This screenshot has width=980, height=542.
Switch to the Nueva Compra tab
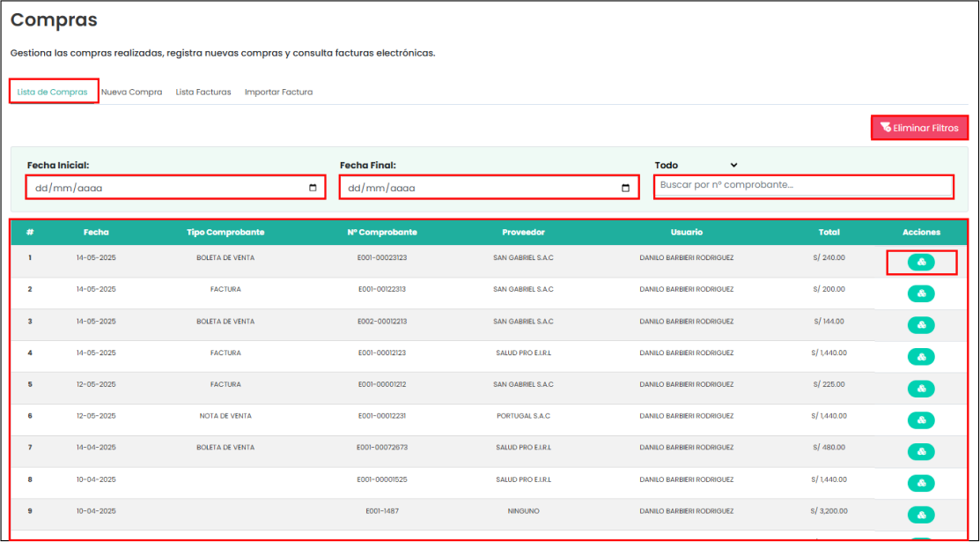coord(131,92)
